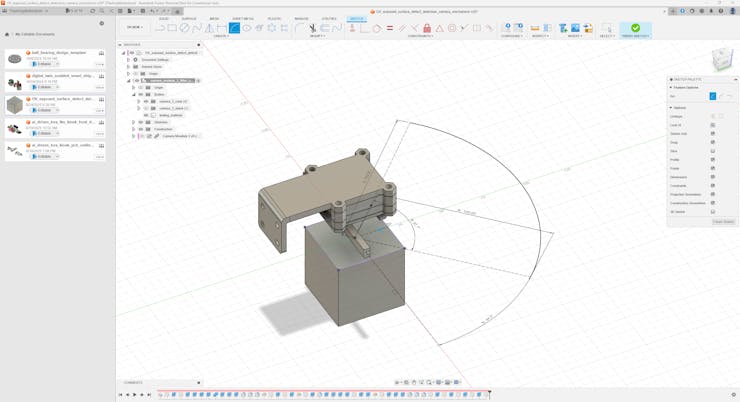Switch to the Surface tab
The height and width of the screenshot is (402, 740).
tap(188, 18)
